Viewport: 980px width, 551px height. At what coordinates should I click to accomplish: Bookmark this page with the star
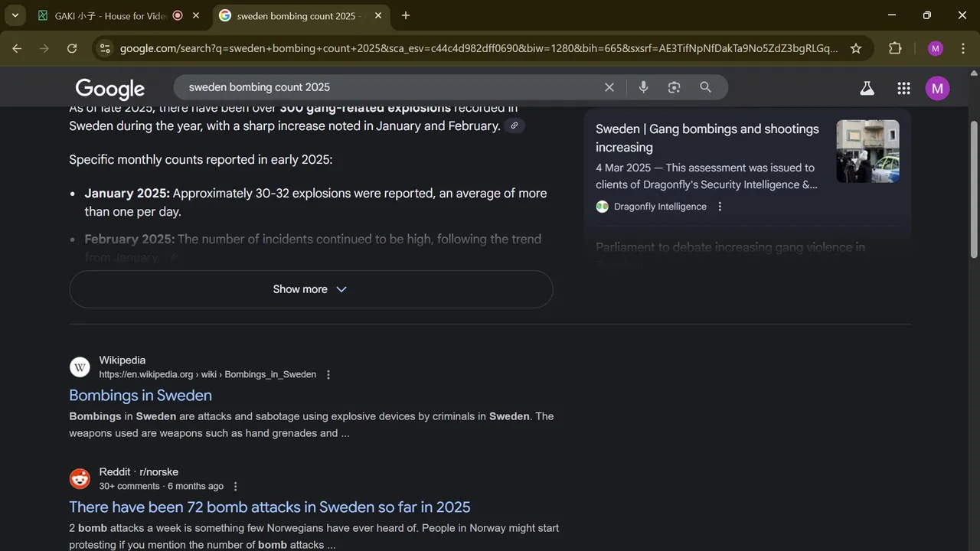pyautogui.click(x=856, y=48)
